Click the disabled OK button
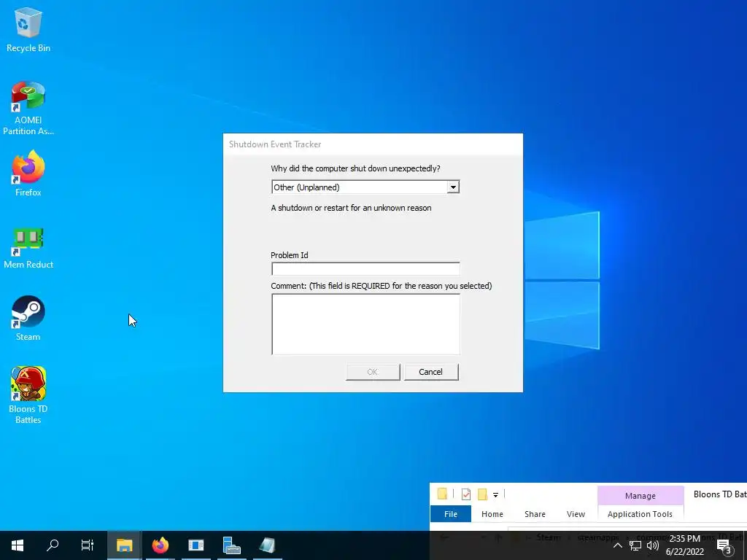The image size is (747, 560). [x=373, y=372]
